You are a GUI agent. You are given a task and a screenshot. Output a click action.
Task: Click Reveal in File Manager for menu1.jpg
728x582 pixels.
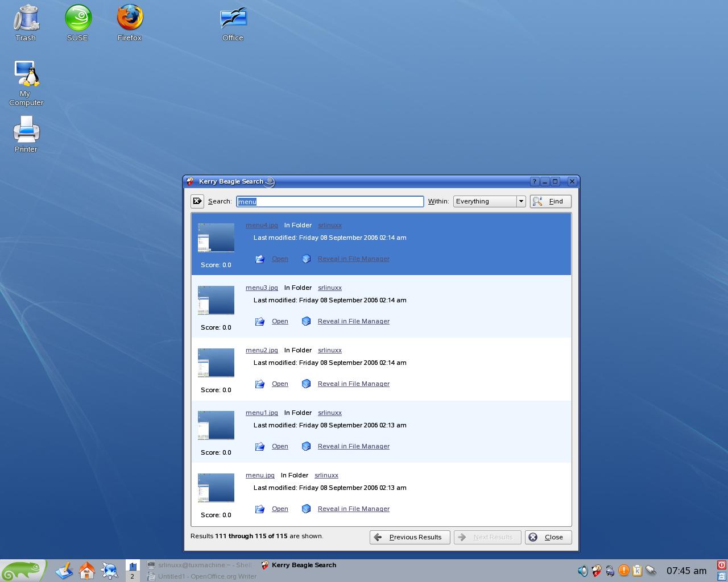[x=354, y=446]
